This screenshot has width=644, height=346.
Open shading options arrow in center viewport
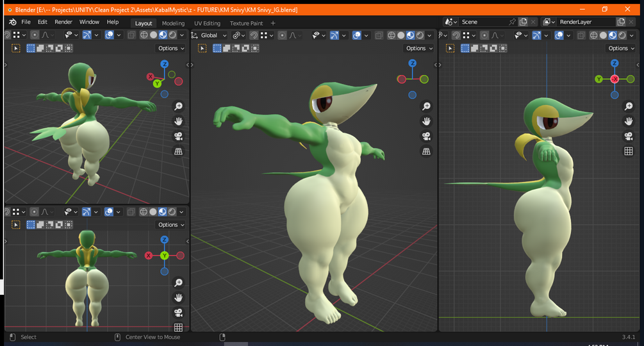(x=429, y=35)
